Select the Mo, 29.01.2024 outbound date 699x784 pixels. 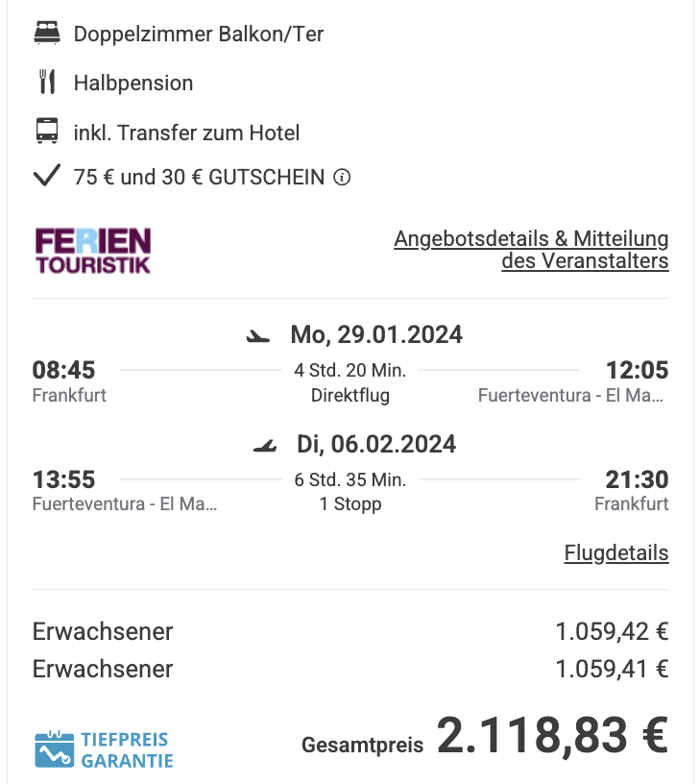pyautogui.click(x=376, y=334)
